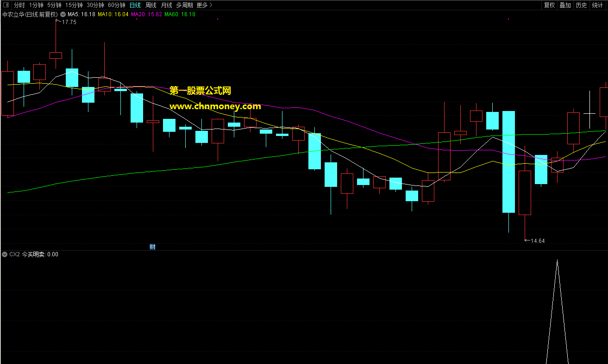Click the 财 financial marker icon
Image resolution: width=608 pixels, height=364 pixels.
point(152,247)
